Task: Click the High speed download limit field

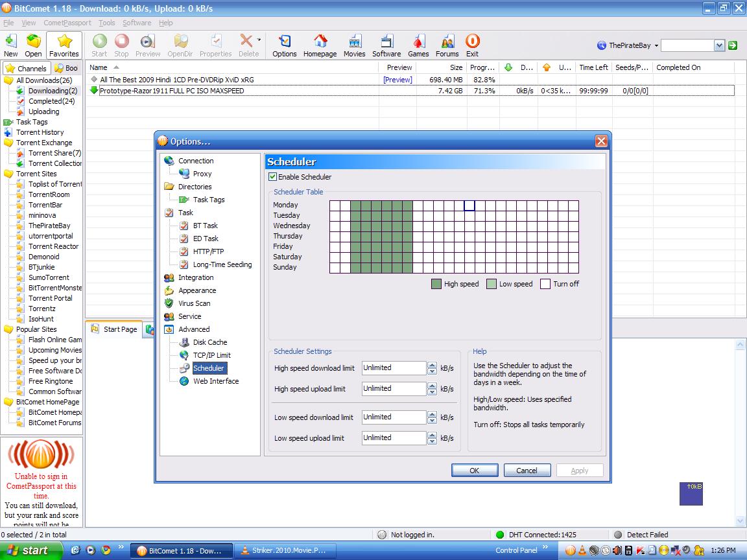Action: pos(394,368)
